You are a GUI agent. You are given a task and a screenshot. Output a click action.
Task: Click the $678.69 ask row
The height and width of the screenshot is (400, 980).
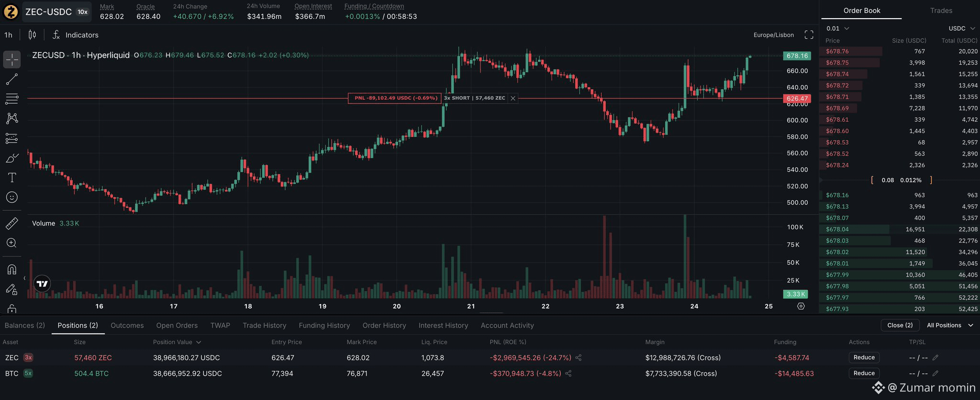(x=900, y=108)
